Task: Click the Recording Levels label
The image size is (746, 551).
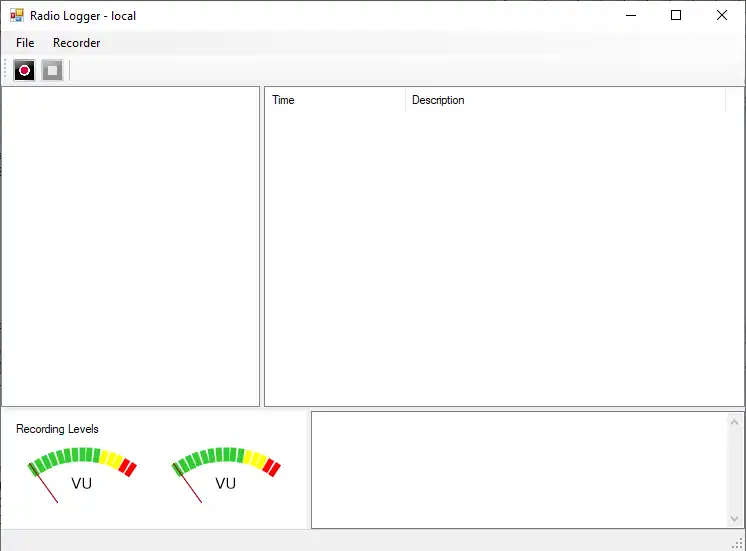Action: coord(58,429)
